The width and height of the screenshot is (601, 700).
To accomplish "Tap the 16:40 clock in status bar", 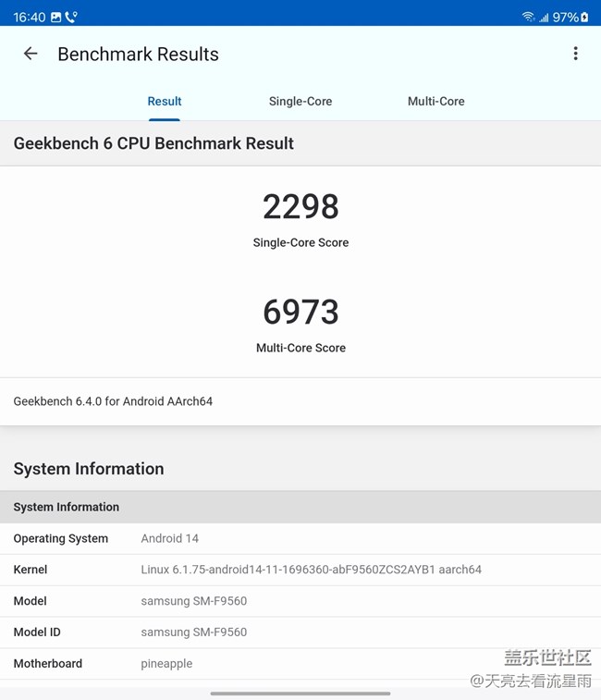I will 28,18.
